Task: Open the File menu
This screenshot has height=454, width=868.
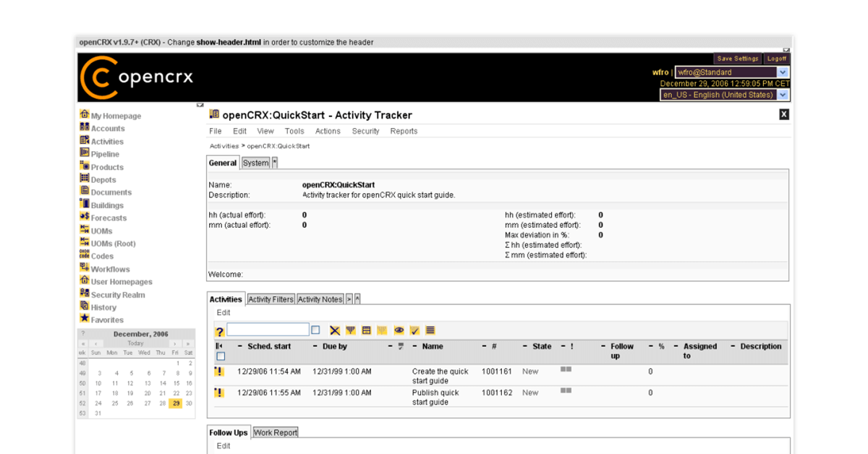Action: 216,131
